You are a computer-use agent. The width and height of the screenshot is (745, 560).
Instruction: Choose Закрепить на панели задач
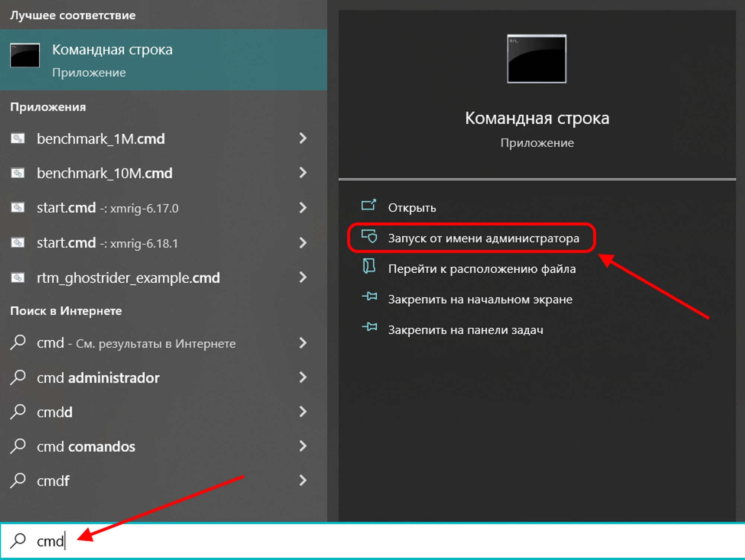pos(465,330)
